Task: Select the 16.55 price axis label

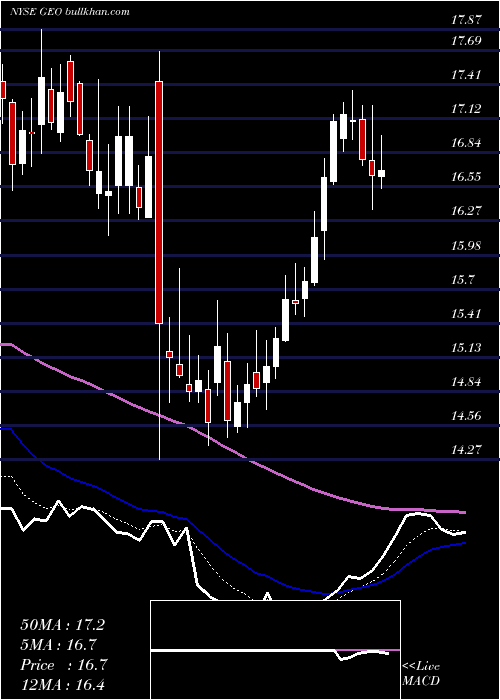Action: (x=466, y=177)
